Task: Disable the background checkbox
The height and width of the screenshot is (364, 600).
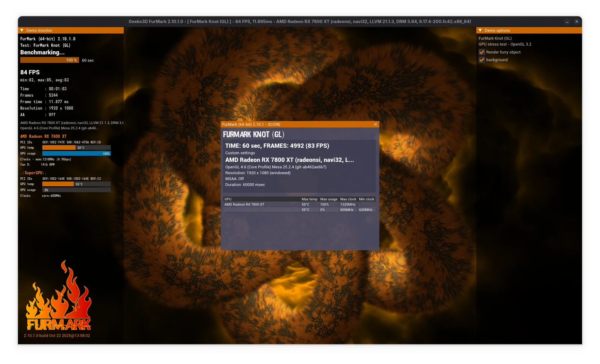Action: click(x=482, y=60)
